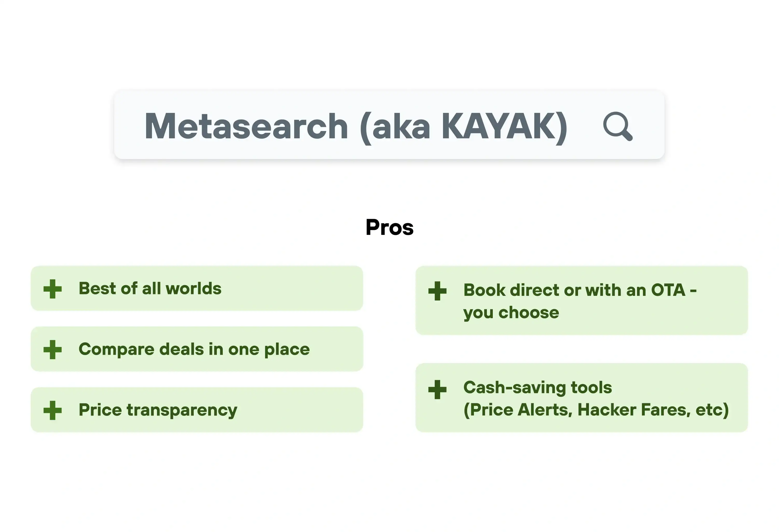
Task: Select the Metasearch (aka KAYAK) search field
Action: coord(389,124)
